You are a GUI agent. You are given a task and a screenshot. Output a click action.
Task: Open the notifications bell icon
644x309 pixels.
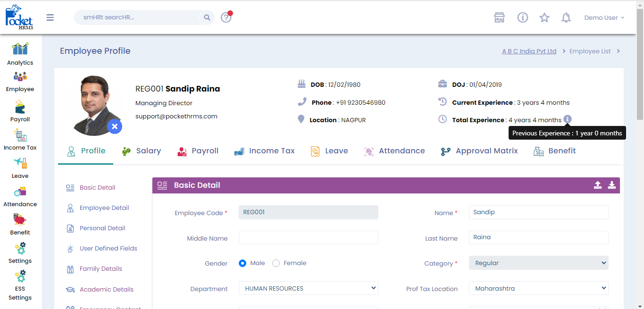(566, 17)
